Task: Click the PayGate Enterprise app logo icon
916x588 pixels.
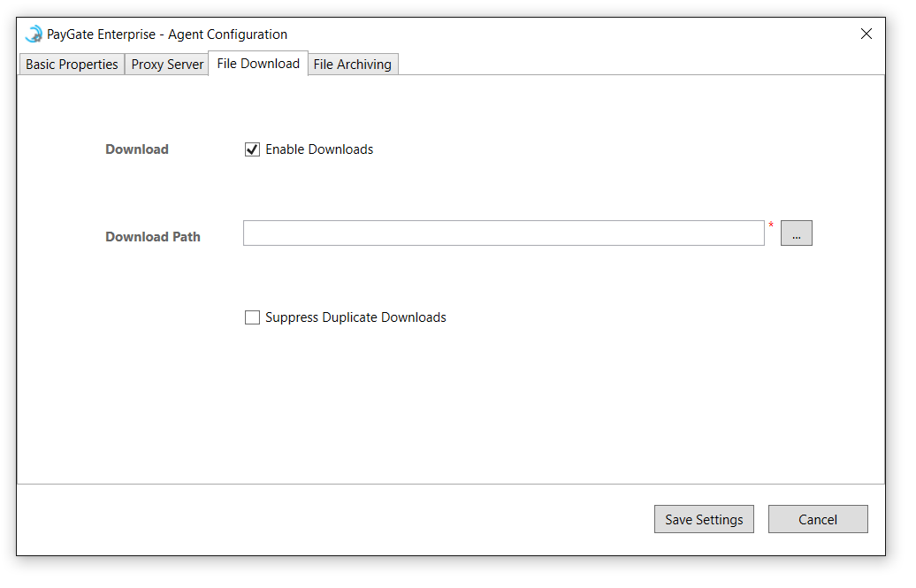Action: tap(34, 34)
